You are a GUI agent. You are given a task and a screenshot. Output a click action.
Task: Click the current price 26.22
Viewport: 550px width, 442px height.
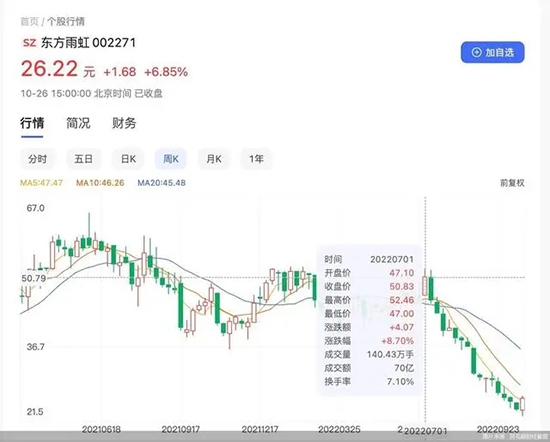[49, 69]
